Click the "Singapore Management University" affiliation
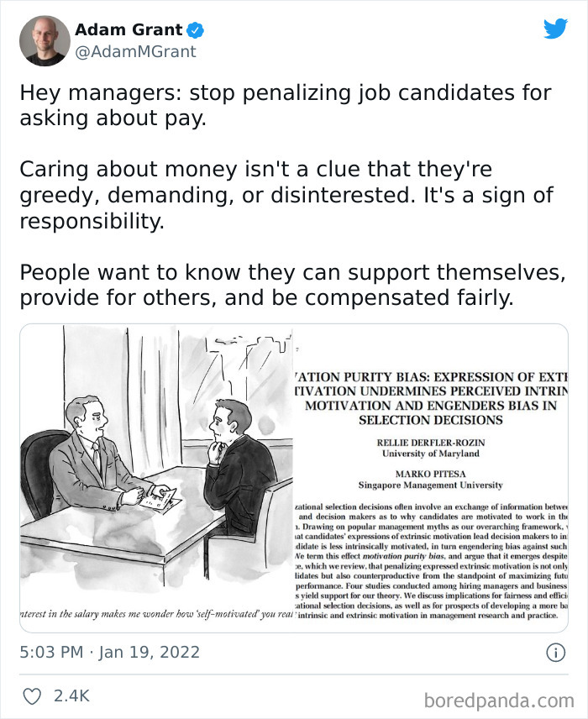 coord(430,485)
